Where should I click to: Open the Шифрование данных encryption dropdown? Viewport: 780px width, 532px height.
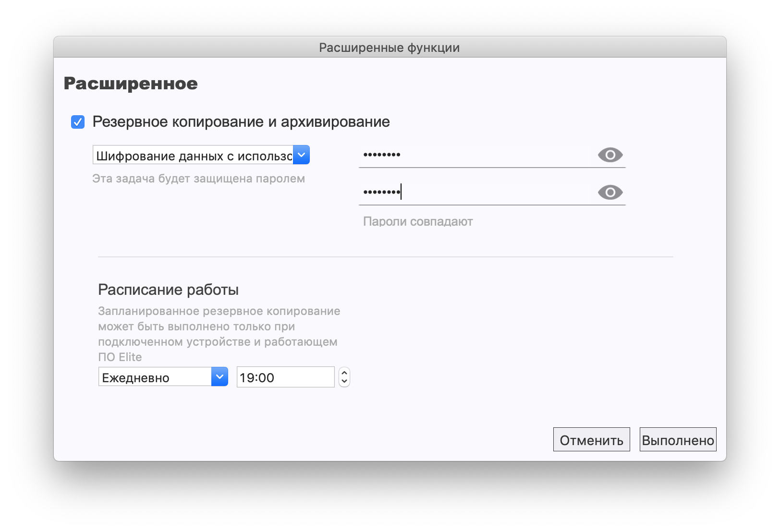[194, 155]
